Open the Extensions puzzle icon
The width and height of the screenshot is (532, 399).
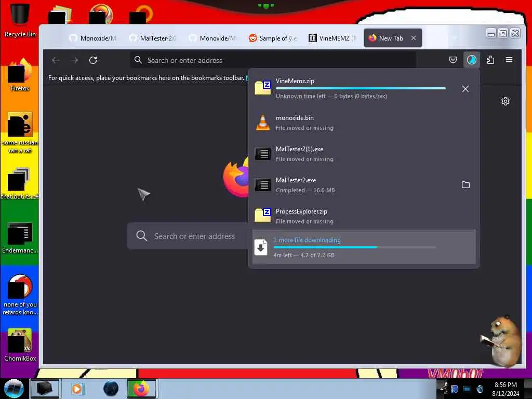point(490,60)
